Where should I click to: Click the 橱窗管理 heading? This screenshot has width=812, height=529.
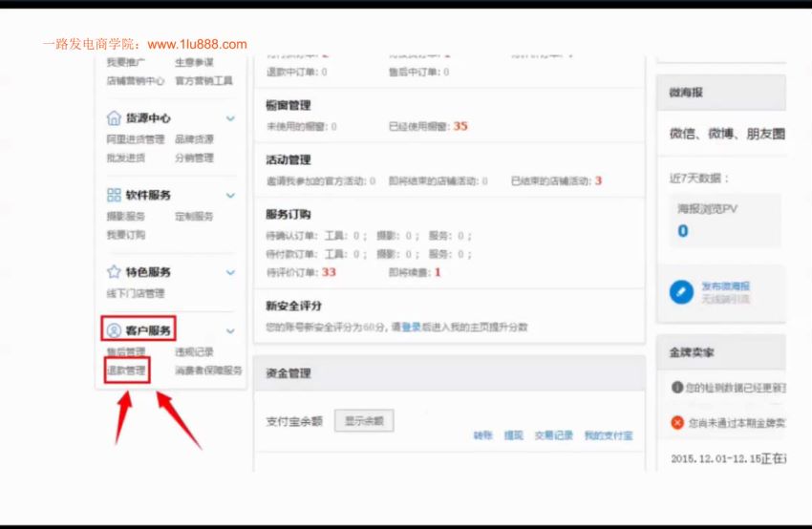(288, 106)
